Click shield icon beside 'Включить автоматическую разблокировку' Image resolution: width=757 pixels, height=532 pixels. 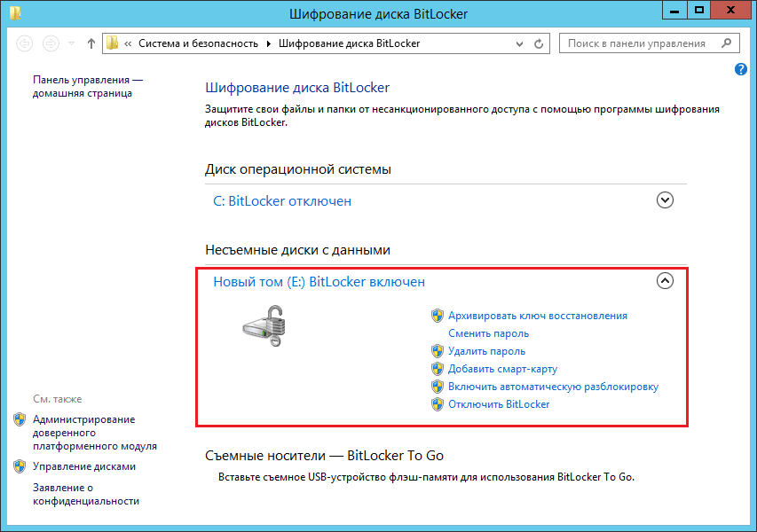438,387
